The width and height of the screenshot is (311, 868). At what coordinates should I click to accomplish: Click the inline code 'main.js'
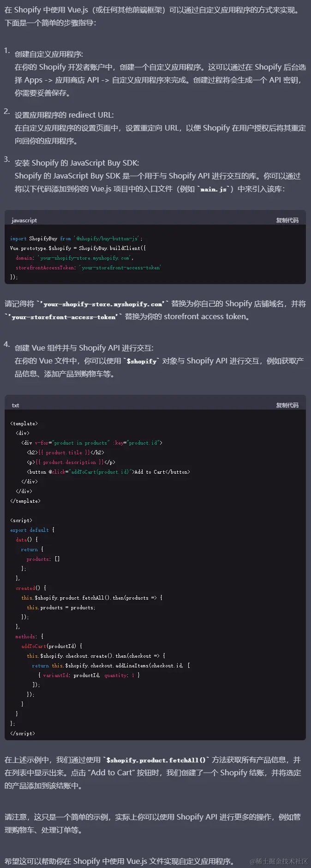213,189
